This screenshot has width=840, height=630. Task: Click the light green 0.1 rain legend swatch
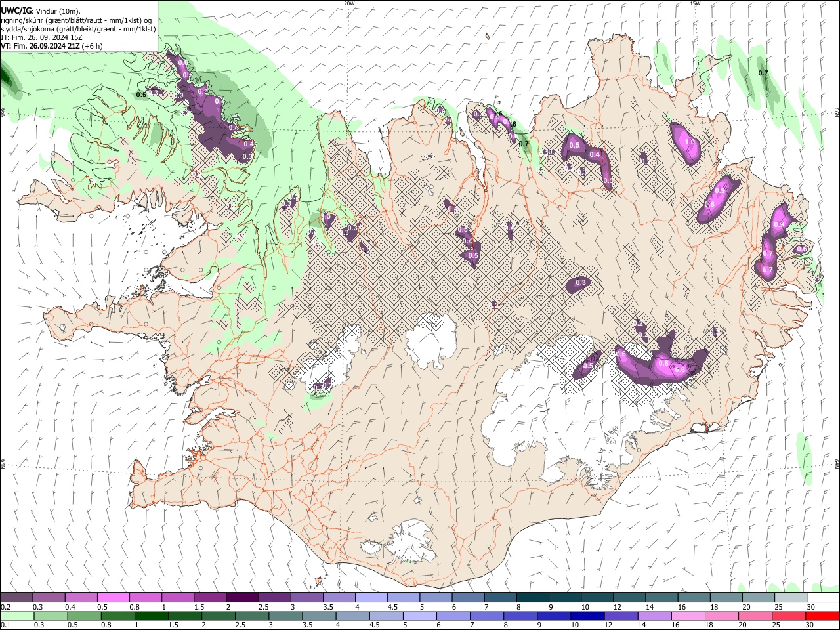pos(17,616)
